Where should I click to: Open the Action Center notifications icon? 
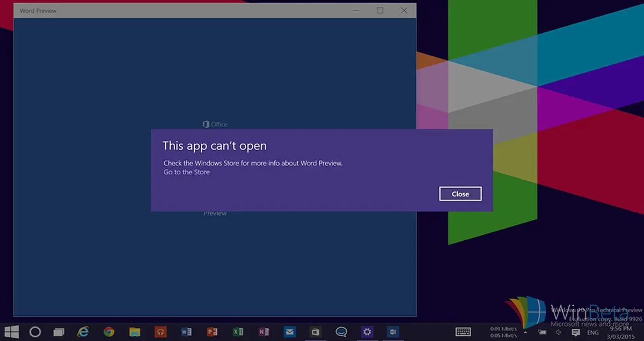pyautogui.click(x=576, y=332)
